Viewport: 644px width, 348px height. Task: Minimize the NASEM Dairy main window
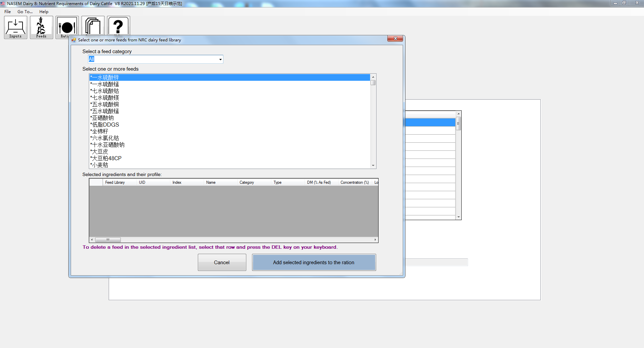click(x=615, y=3)
